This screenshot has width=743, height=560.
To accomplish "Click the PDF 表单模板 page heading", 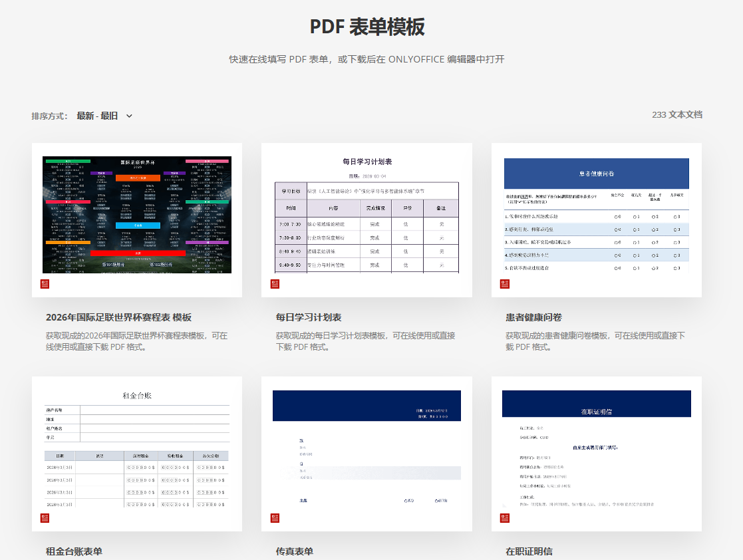I will (367, 27).
